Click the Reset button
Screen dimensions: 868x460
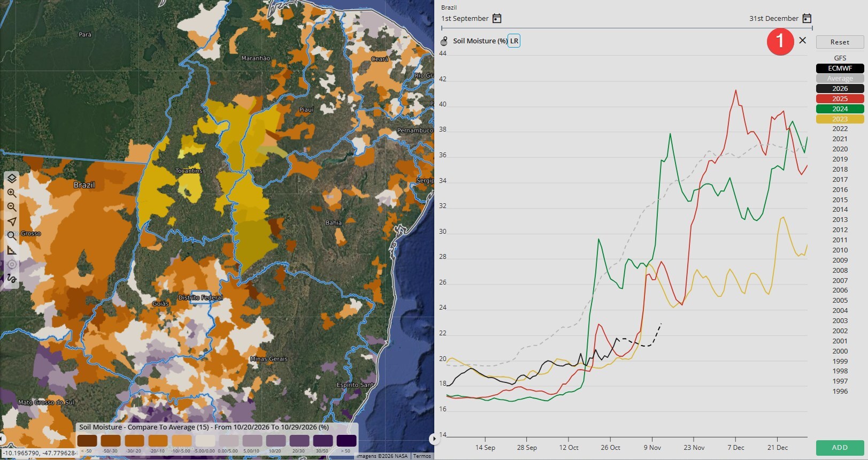[x=840, y=42]
